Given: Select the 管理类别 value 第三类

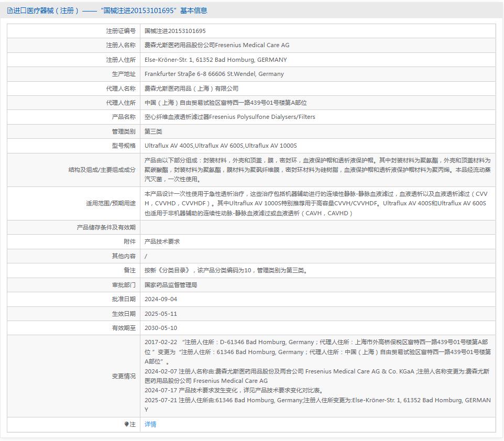Looking at the screenshot, I should 154,131.
